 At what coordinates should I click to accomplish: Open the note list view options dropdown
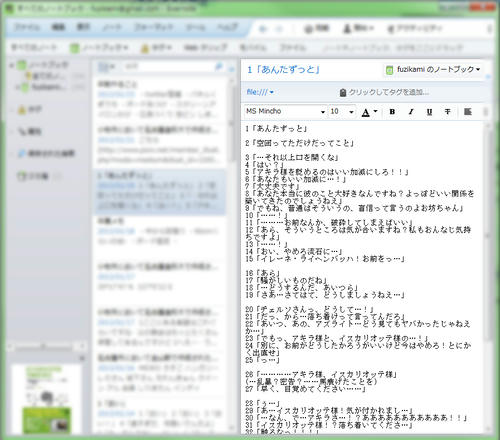[x=107, y=67]
